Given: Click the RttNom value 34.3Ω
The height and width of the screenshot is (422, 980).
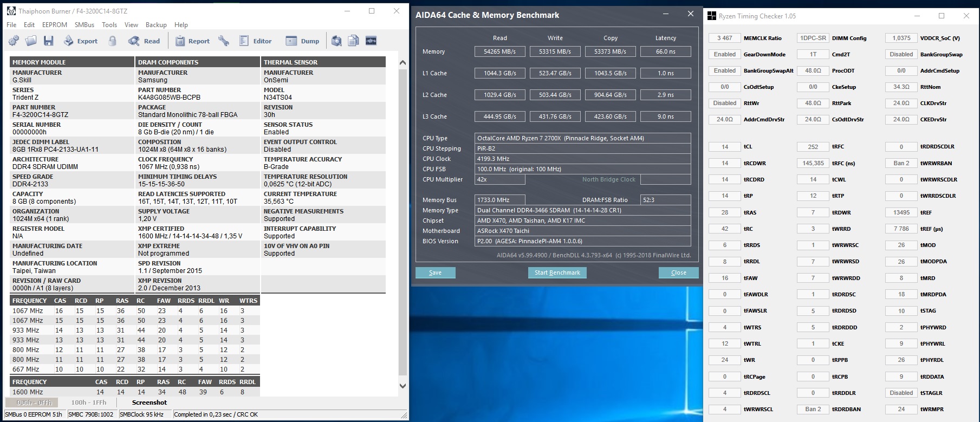Looking at the screenshot, I should click(901, 87).
